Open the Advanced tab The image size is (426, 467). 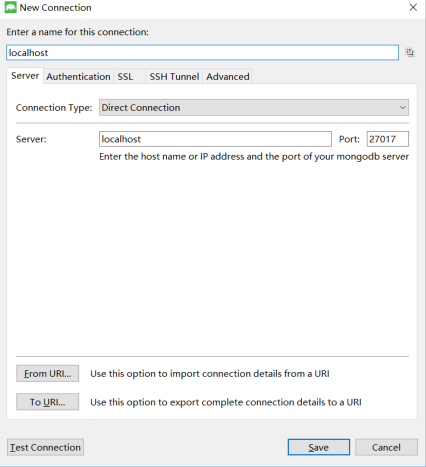click(228, 77)
